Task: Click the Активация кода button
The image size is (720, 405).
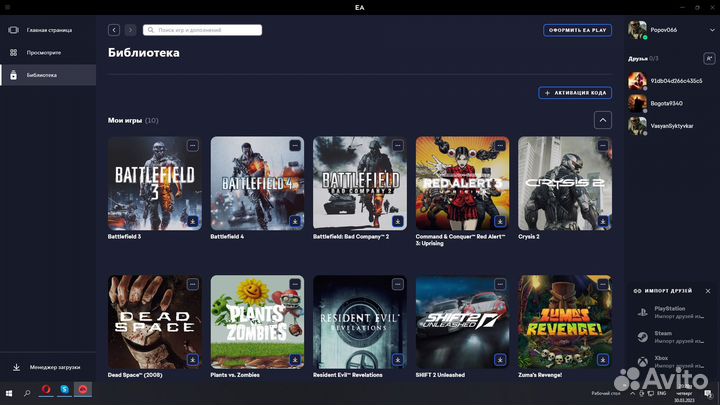Action: tap(575, 93)
